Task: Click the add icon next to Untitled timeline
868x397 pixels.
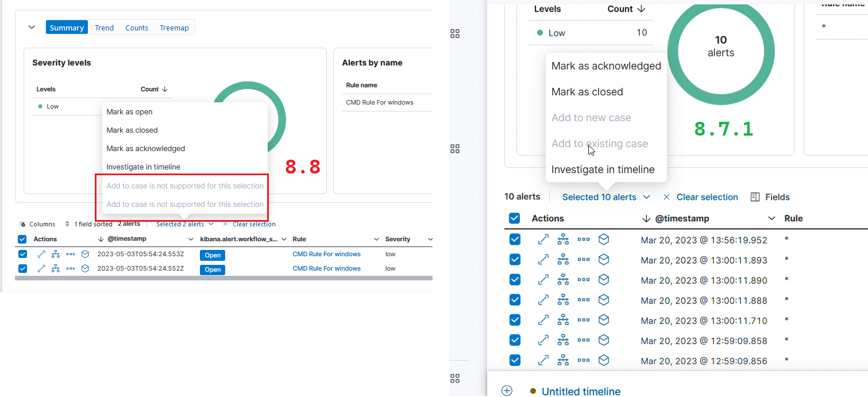Action: pos(507,390)
